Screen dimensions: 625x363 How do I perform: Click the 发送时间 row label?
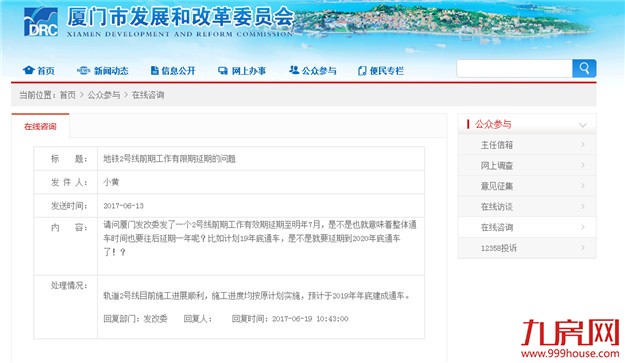(69, 206)
